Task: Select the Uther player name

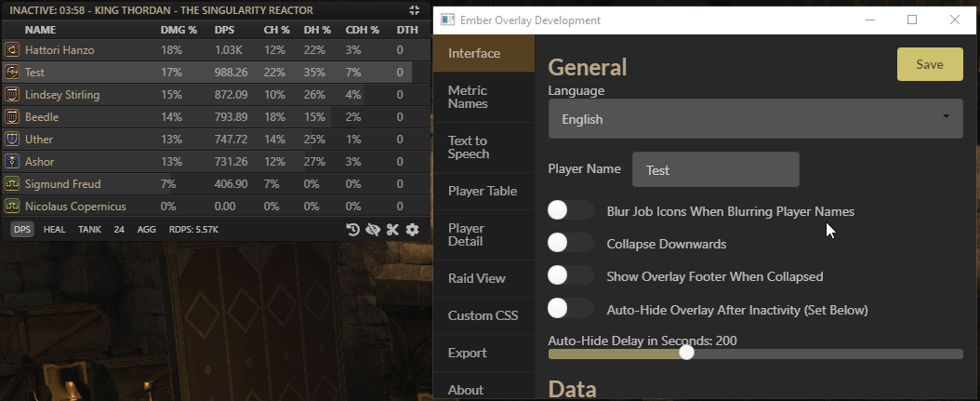Action: pyautogui.click(x=39, y=140)
